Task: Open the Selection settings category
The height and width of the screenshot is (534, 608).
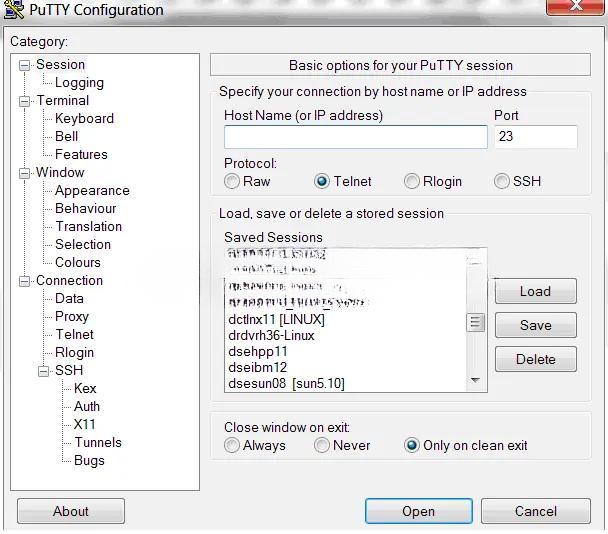Action: [x=83, y=244]
